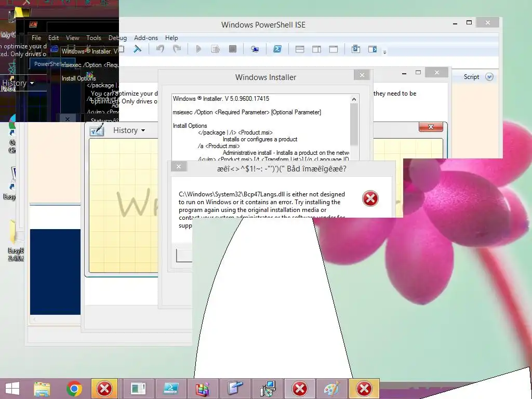Viewport: 532px width, 399px height.
Task: Click the '/a <Product.msi>' line
Action: point(219,146)
